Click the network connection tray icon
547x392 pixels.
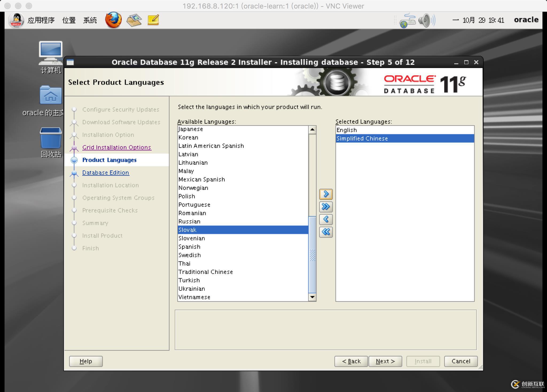pos(407,21)
